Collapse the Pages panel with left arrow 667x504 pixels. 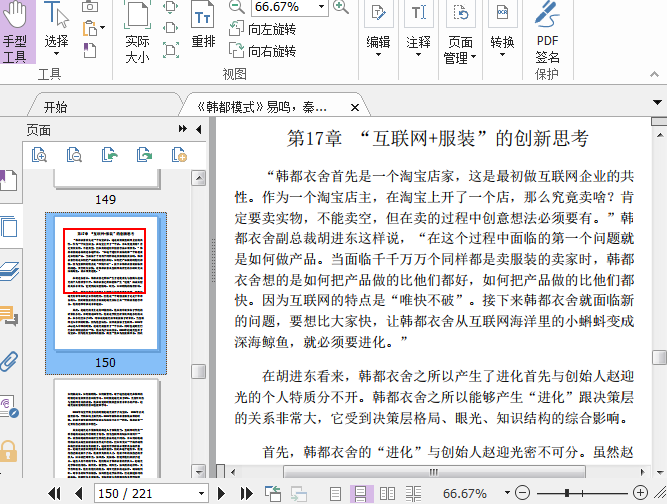click(199, 129)
